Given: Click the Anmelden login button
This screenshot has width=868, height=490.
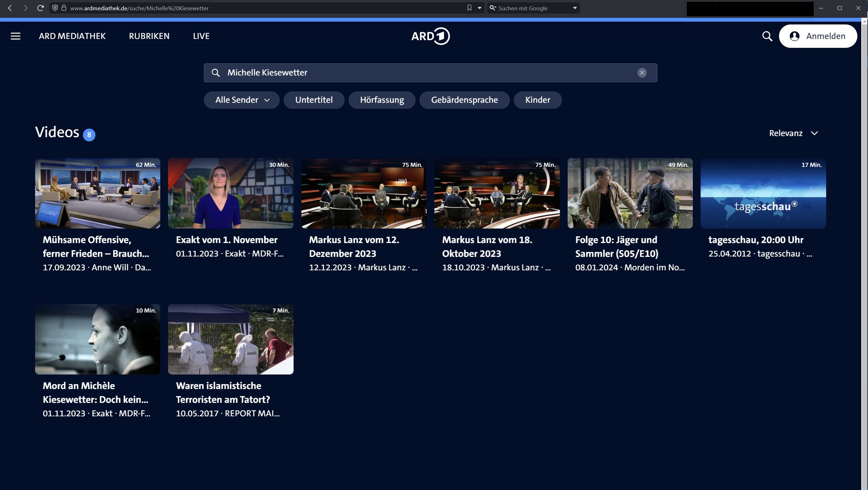Looking at the screenshot, I should pos(818,36).
